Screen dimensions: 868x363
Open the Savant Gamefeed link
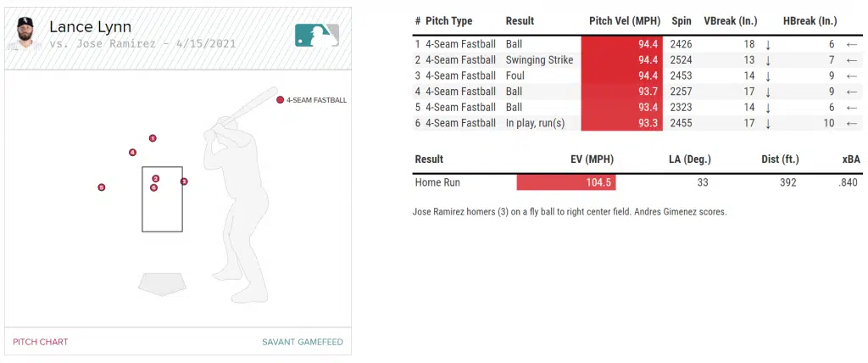(x=303, y=342)
